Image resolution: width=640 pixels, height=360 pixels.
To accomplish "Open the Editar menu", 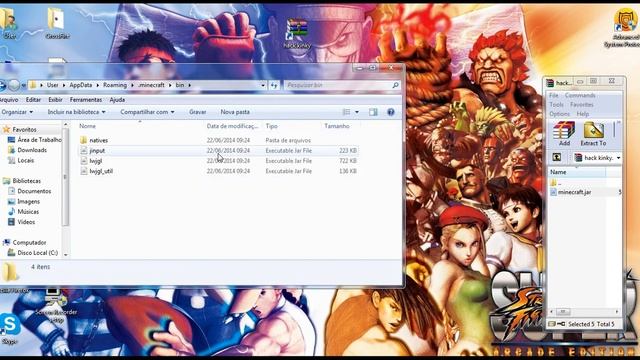I will pyautogui.click(x=33, y=100).
